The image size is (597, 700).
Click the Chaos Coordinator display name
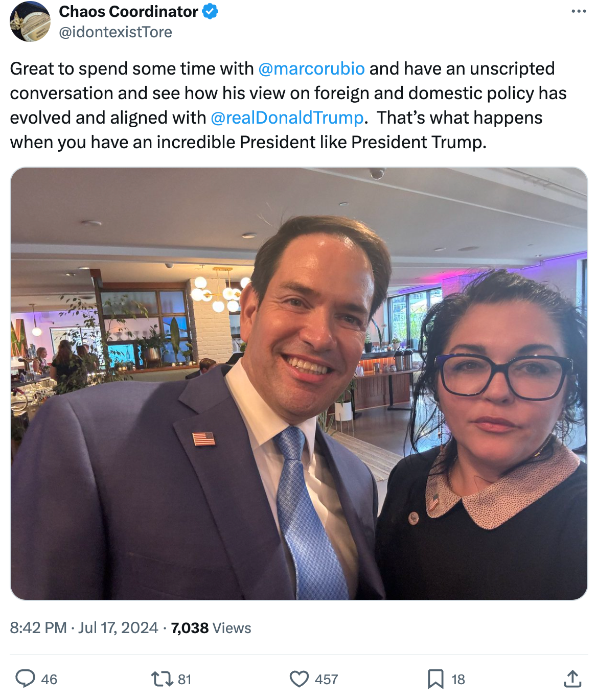pos(128,11)
